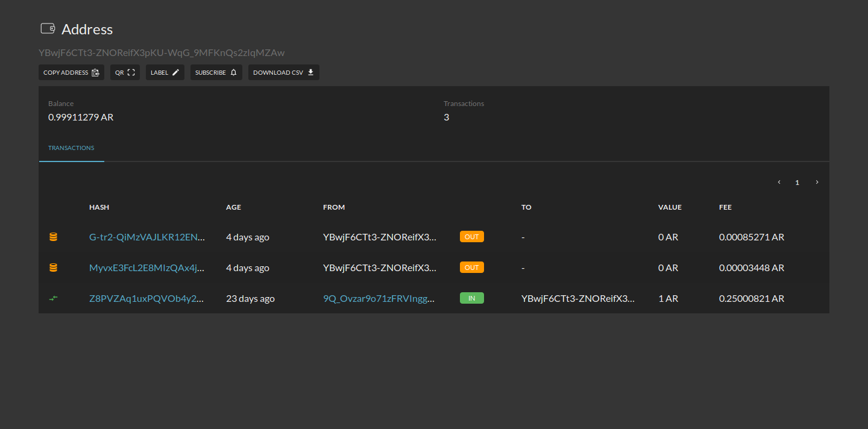
Task: Sort by the AGE column header
Action: 233,207
